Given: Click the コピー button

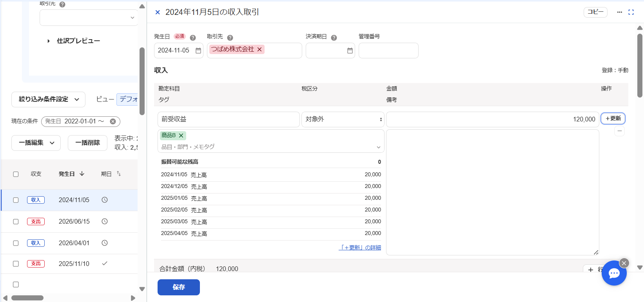Looking at the screenshot, I should pyautogui.click(x=595, y=12).
